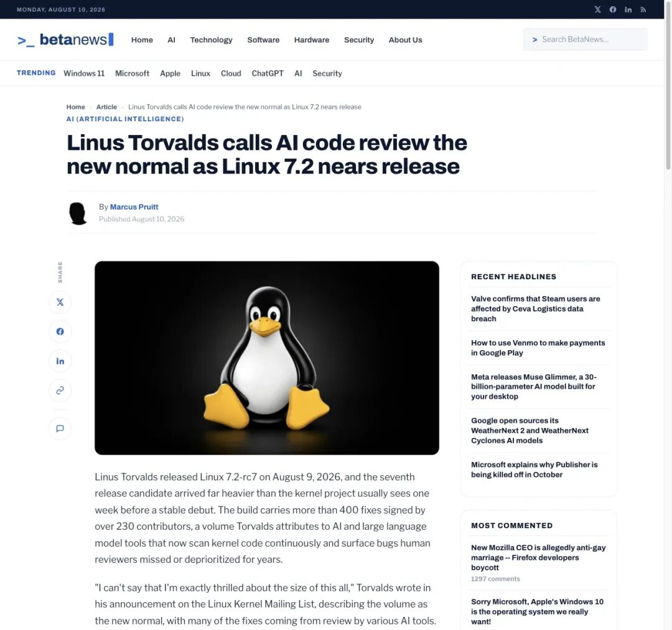This screenshot has width=672, height=630.
Task: Open How to use Venmo in Google Play headline
Action: point(538,348)
